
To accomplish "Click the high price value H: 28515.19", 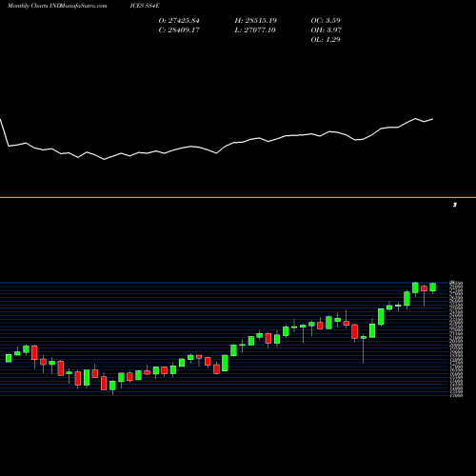I will pyautogui.click(x=256, y=21).
